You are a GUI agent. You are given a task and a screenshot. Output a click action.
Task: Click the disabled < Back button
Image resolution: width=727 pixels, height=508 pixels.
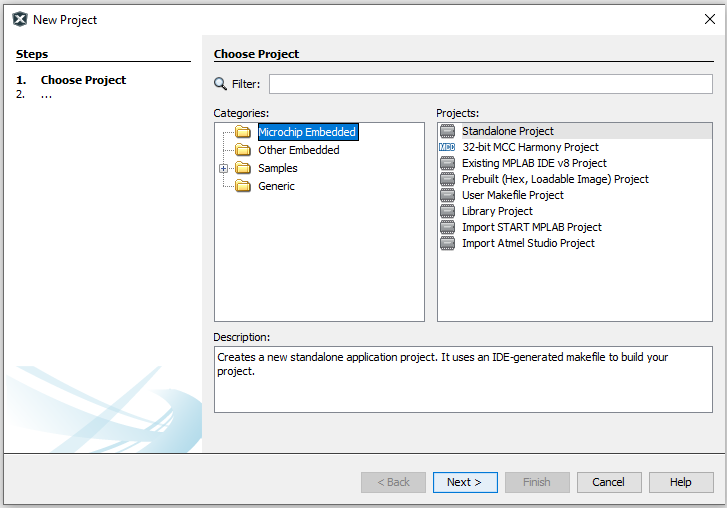pyautogui.click(x=393, y=483)
